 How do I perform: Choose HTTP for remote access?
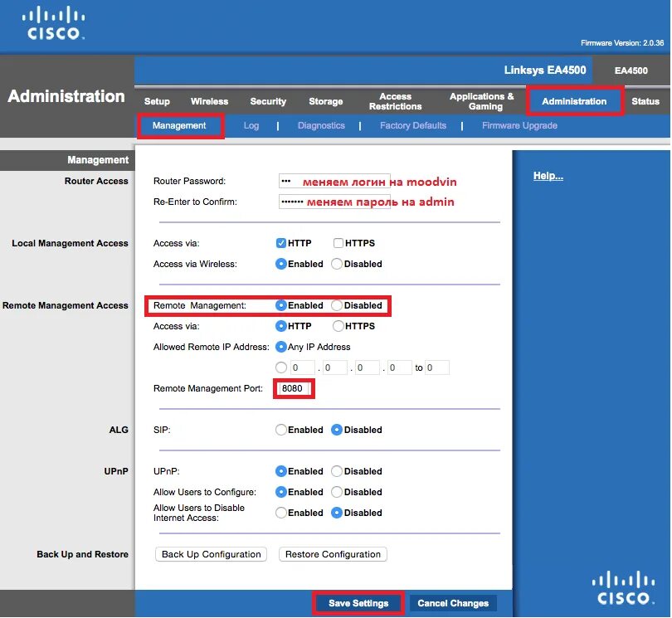(x=280, y=326)
